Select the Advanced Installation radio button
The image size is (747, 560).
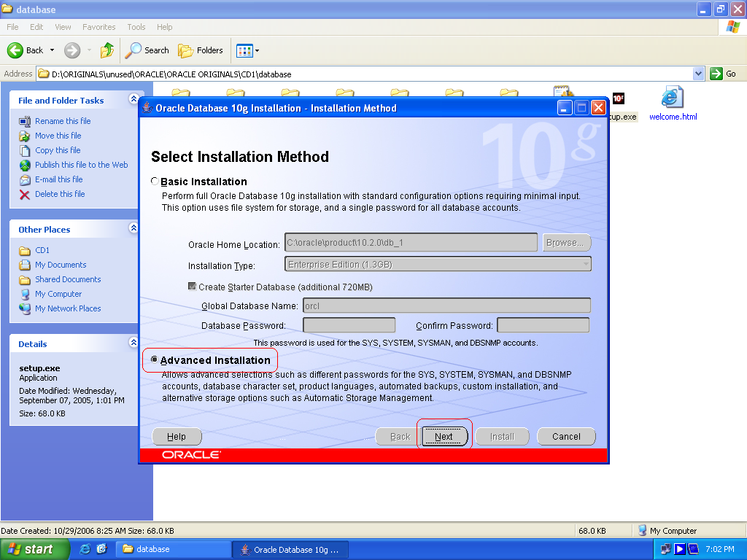tap(155, 359)
